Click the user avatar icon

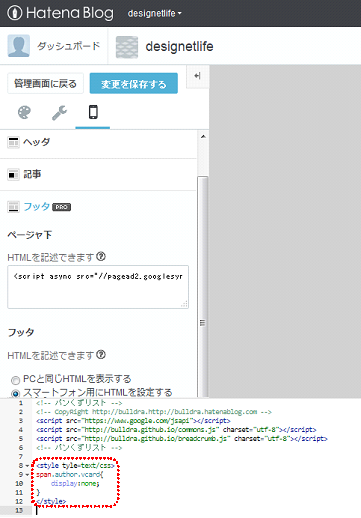pyautogui.click(x=19, y=46)
